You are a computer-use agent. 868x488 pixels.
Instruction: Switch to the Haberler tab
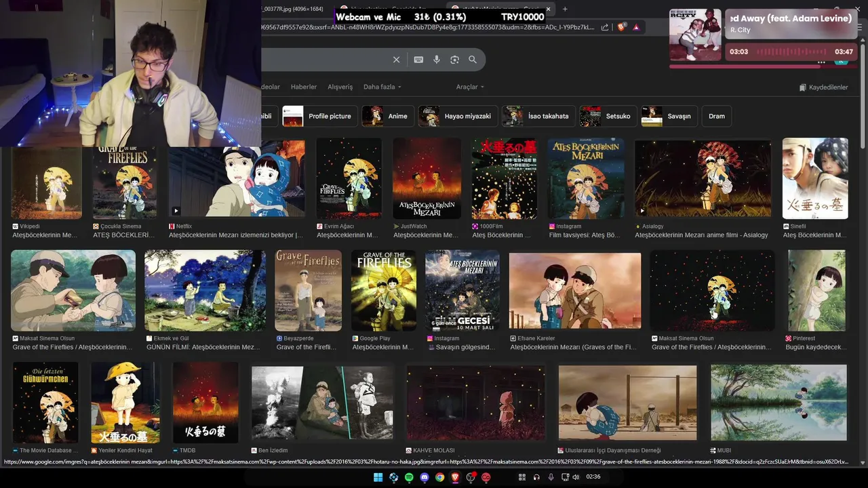coord(304,87)
